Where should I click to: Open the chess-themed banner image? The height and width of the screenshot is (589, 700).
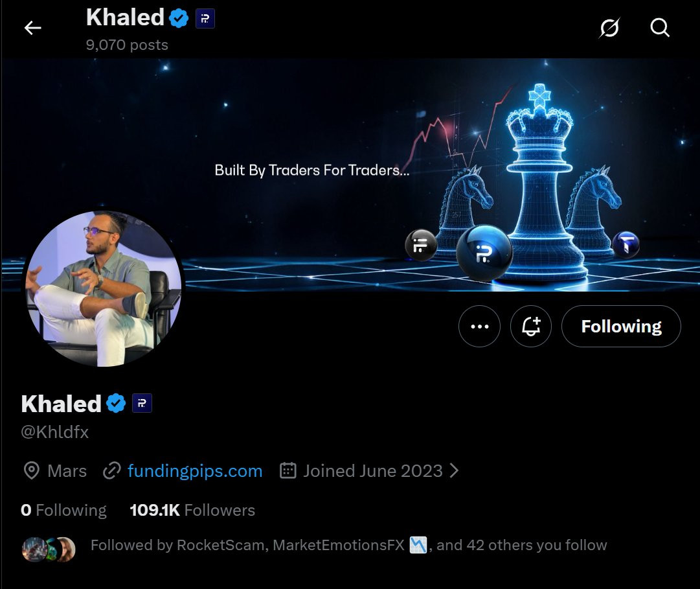[350, 174]
